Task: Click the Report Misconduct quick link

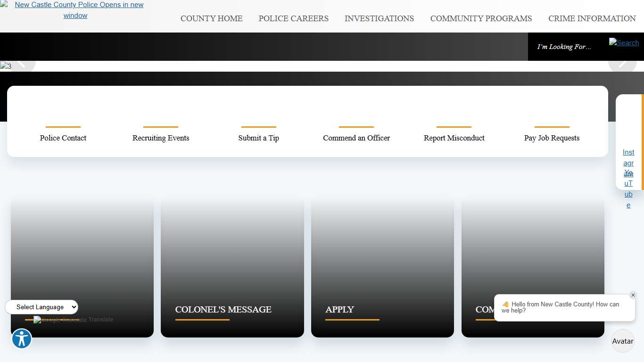Action: [x=454, y=138]
